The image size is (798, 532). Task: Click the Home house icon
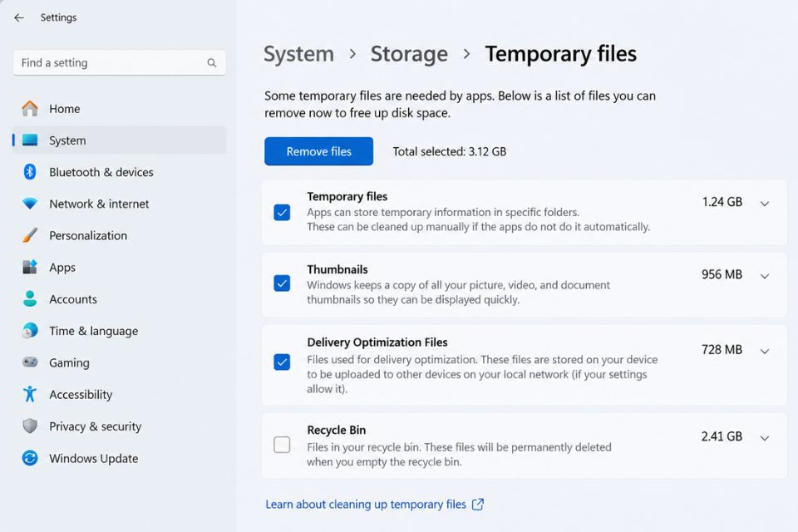[30, 108]
